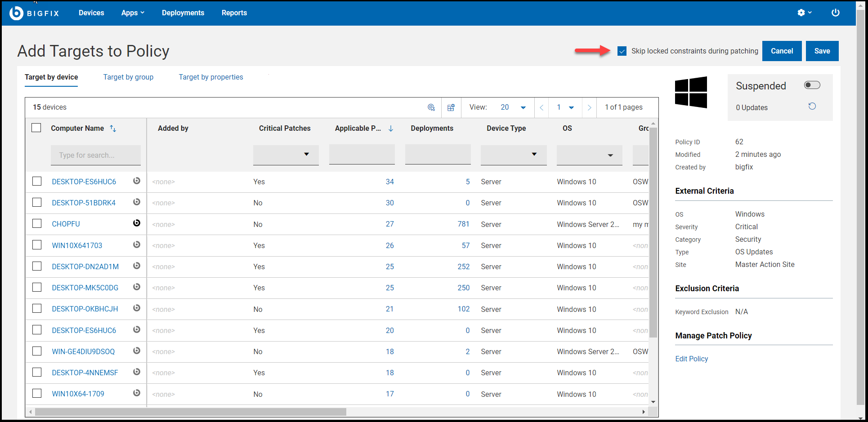Open the Edit Policy link
The width and height of the screenshot is (868, 422).
point(691,359)
